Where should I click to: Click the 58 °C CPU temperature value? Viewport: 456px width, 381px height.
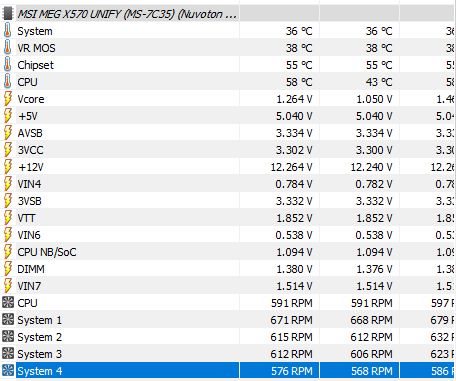point(299,82)
